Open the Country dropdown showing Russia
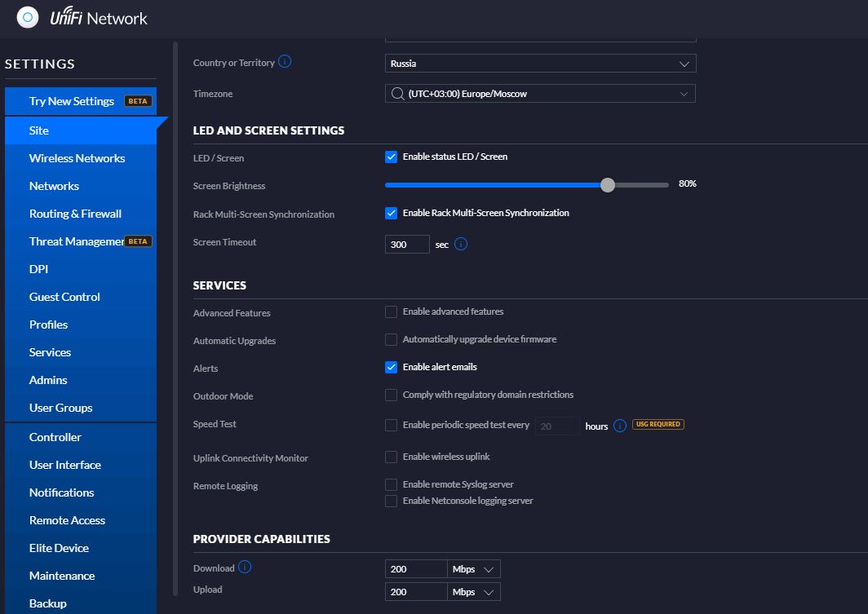Screen dimensions: 868x614 [x=540, y=64]
